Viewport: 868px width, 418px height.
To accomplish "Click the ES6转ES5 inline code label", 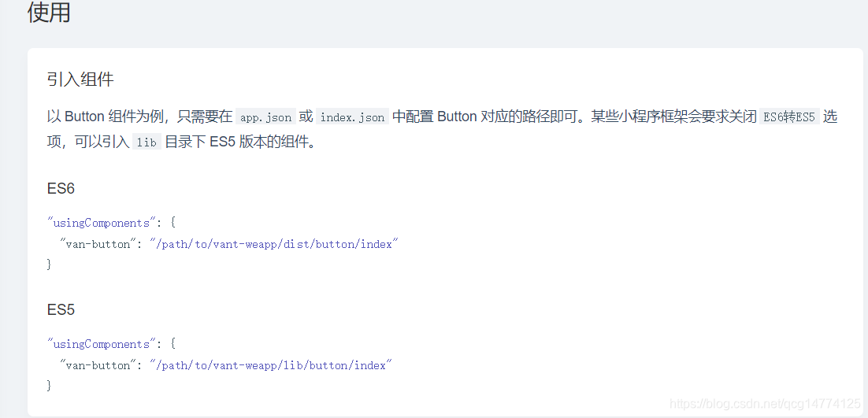I will click(789, 117).
